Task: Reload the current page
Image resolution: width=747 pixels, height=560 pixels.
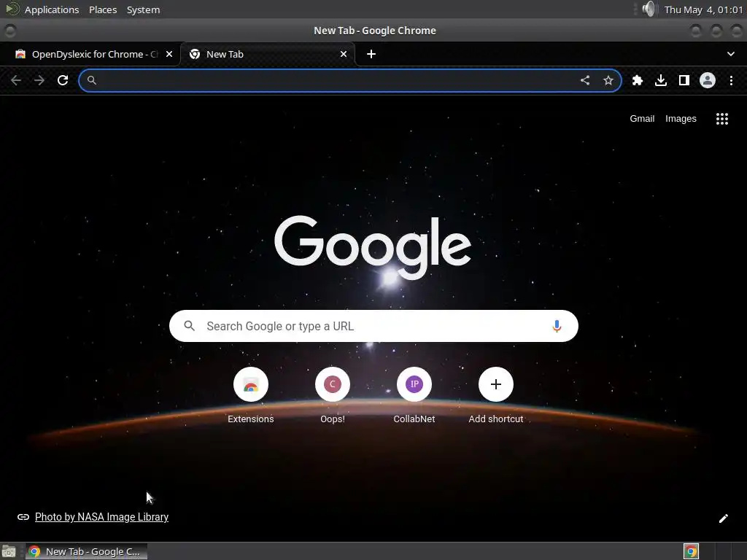Action: tap(63, 80)
